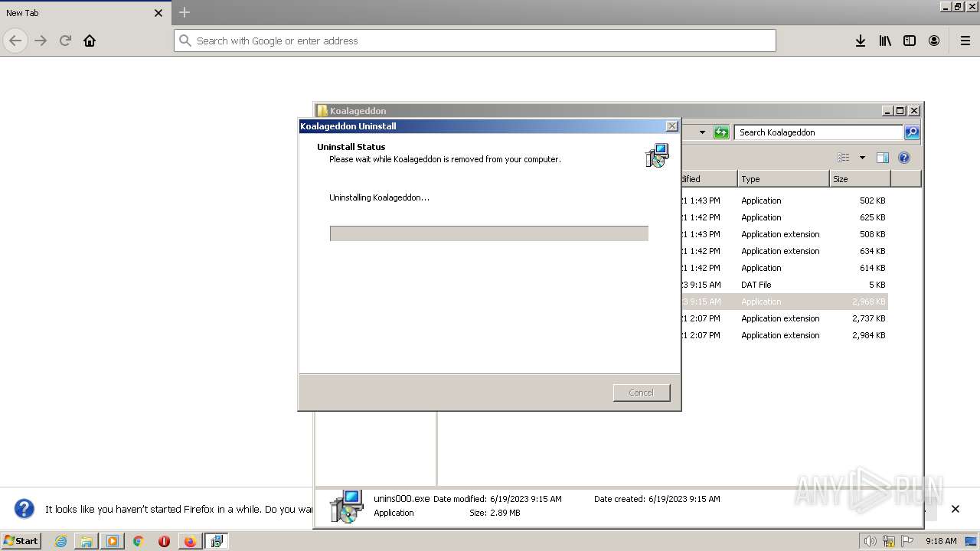Select the 508 KB Application extension row
Screen dimensions: 980x551
(x=784, y=234)
